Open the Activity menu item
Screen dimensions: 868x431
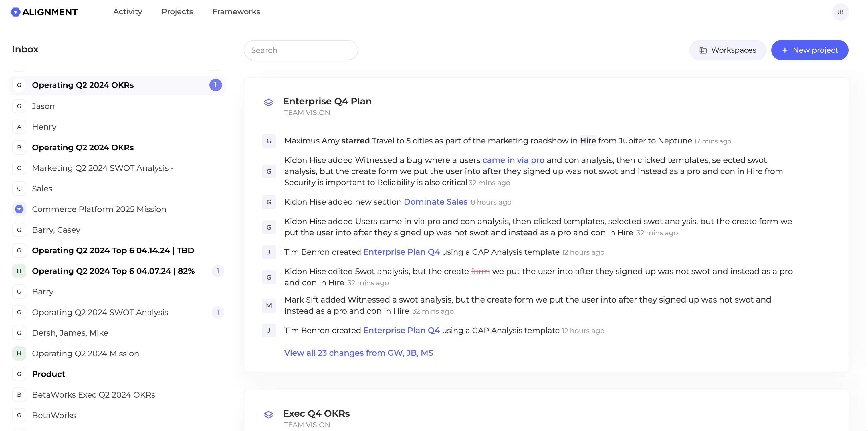[127, 12]
